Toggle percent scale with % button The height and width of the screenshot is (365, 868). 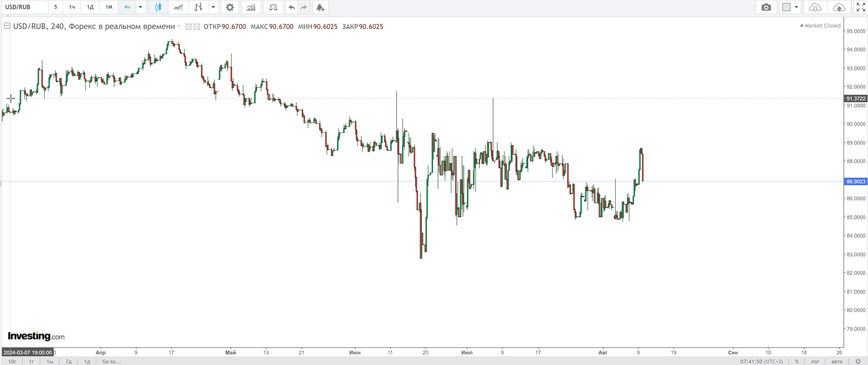(796, 361)
